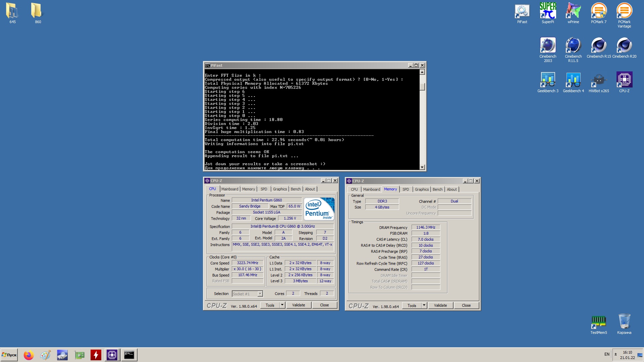Viewport: 644px width, 362px height.
Task: Switch to PiFast console taskbar button
Action: 129,355
